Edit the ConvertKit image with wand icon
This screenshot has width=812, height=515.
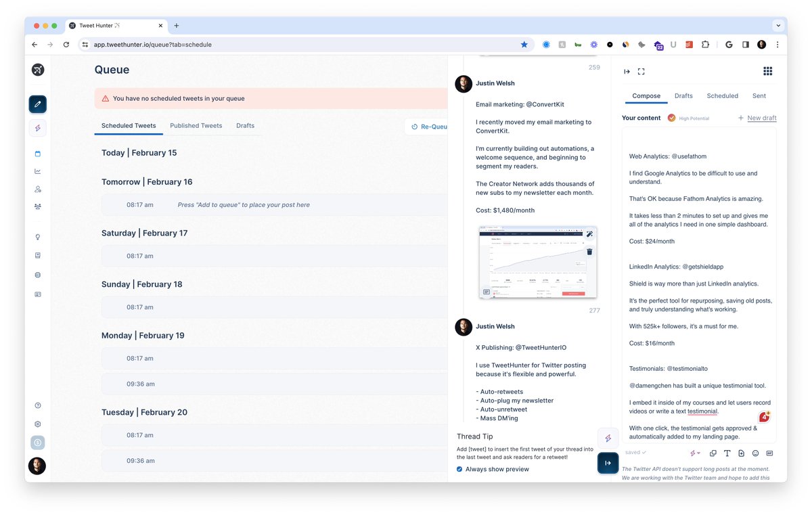click(589, 234)
